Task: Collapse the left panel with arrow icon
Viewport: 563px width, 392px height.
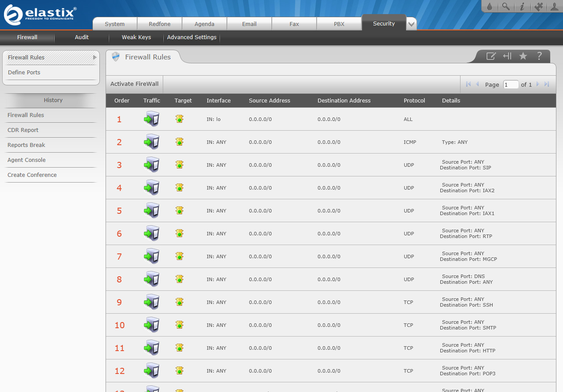Action: (507, 56)
